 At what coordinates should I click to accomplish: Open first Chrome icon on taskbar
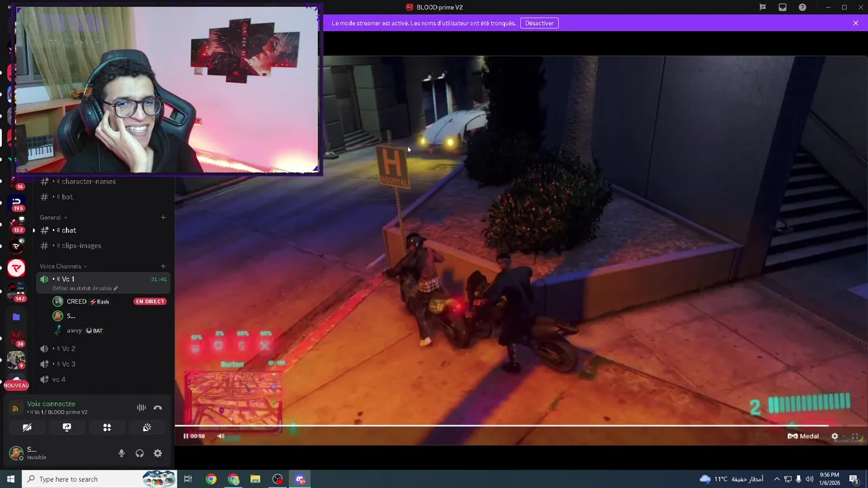coord(211,479)
